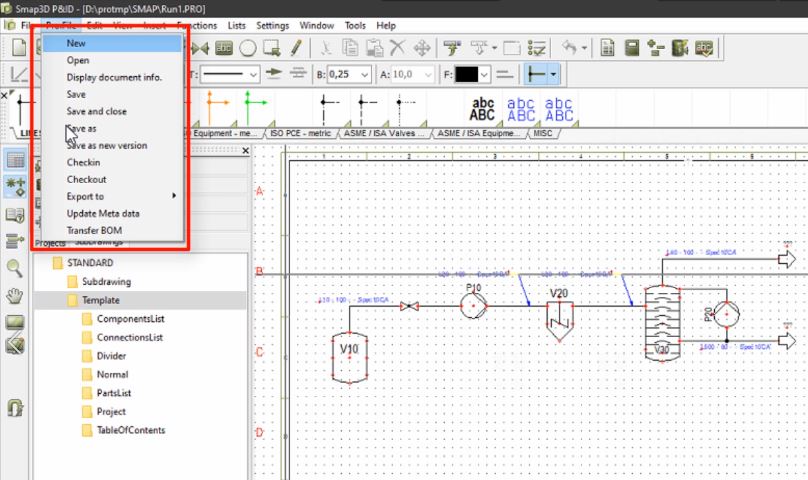This screenshot has width=808, height=480.
Task: Click the four-arrow move tool icon
Action: pos(422,47)
